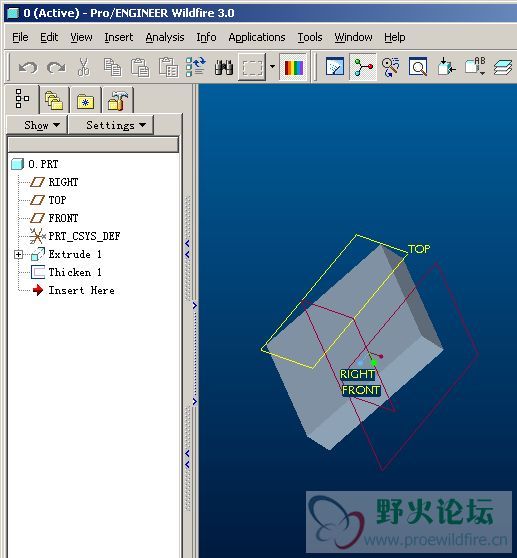Click the rainbow color appearance icon
This screenshot has width=517, height=558.
coord(294,67)
